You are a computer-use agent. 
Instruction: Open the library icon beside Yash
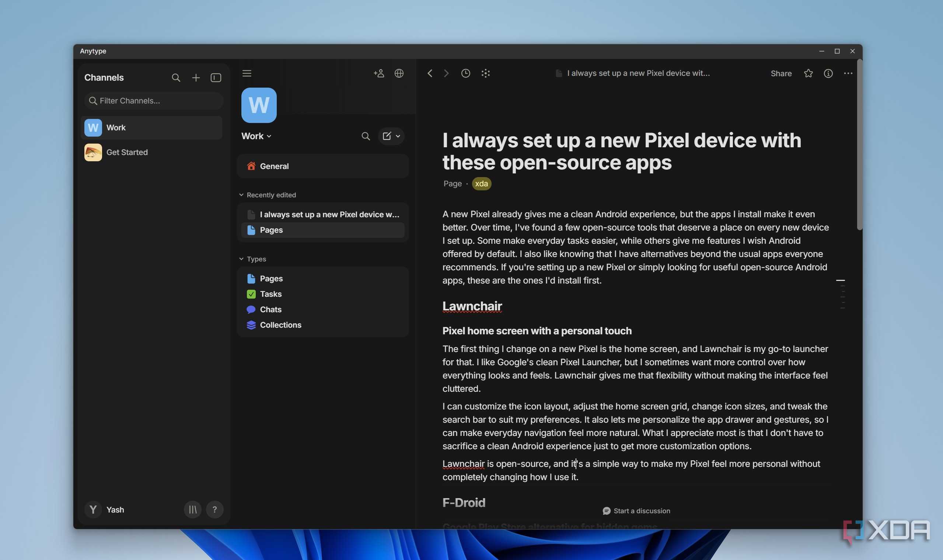pyautogui.click(x=193, y=510)
